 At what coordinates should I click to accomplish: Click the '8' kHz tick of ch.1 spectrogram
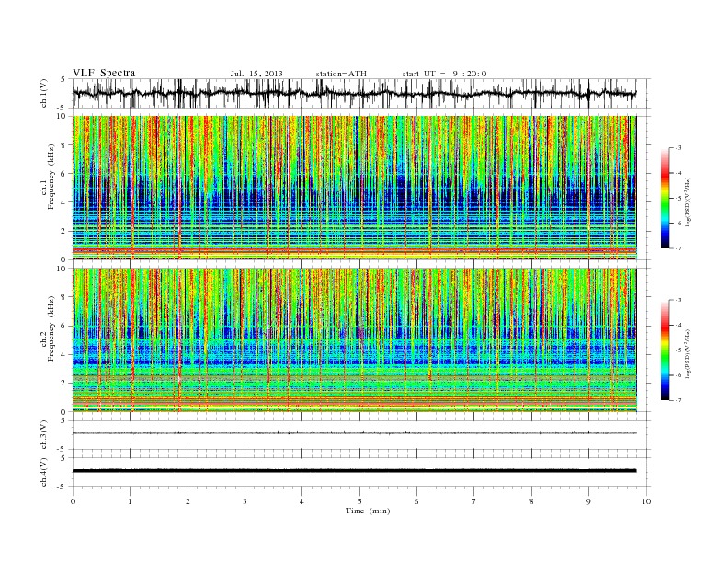tap(64, 145)
